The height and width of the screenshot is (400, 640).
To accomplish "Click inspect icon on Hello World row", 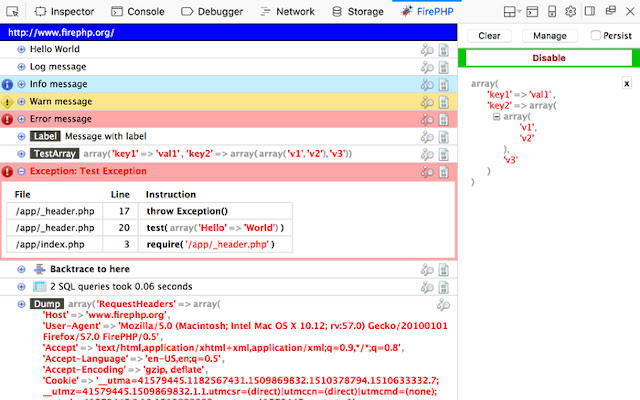I will click(427, 48).
